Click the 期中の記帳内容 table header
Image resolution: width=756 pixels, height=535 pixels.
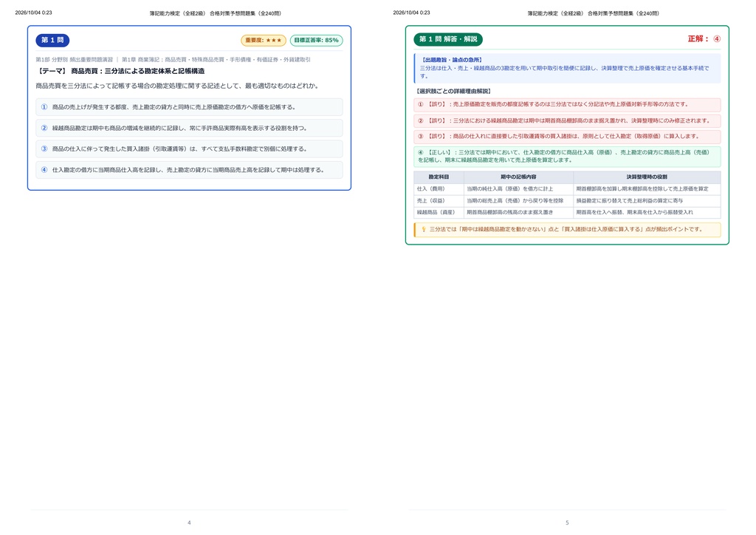click(x=518, y=177)
